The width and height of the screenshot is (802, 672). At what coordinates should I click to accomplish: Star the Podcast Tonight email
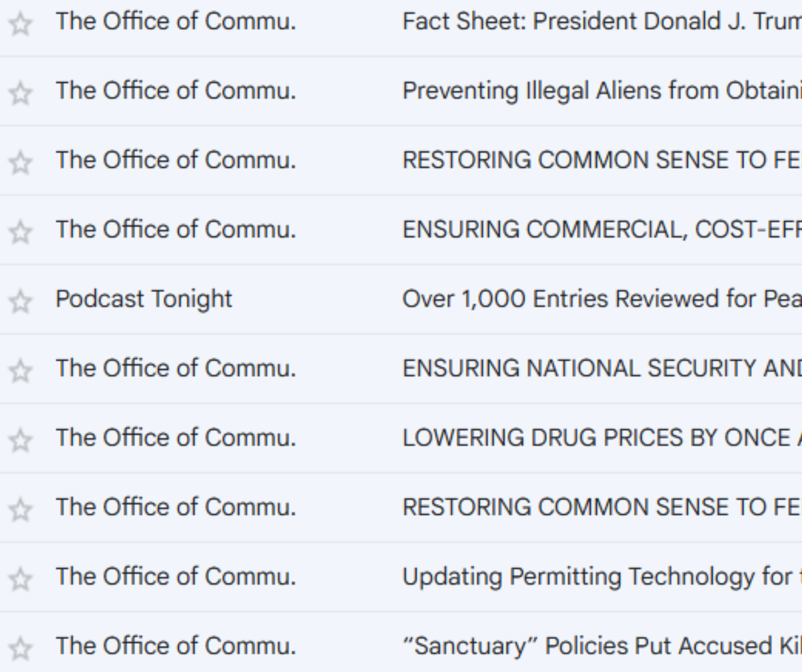pos(20,301)
